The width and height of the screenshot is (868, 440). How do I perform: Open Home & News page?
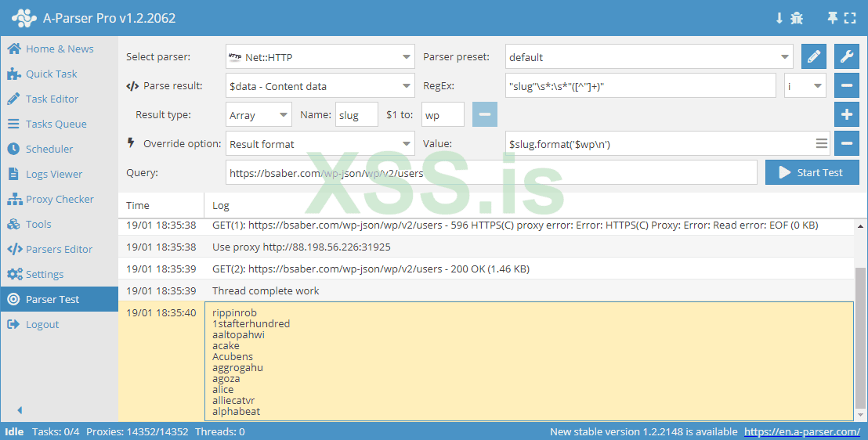pyautogui.click(x=60, y=49)
